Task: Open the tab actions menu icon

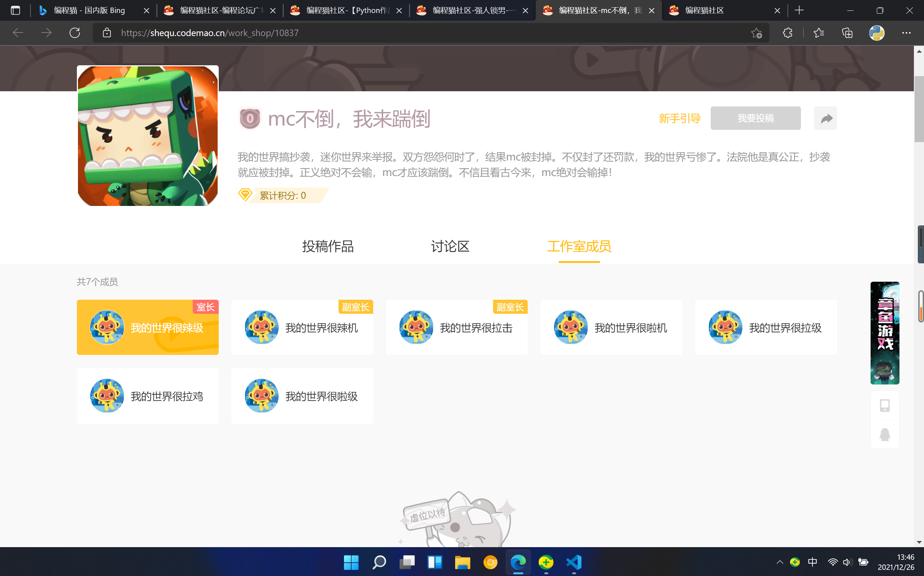Action: point(15,10)
